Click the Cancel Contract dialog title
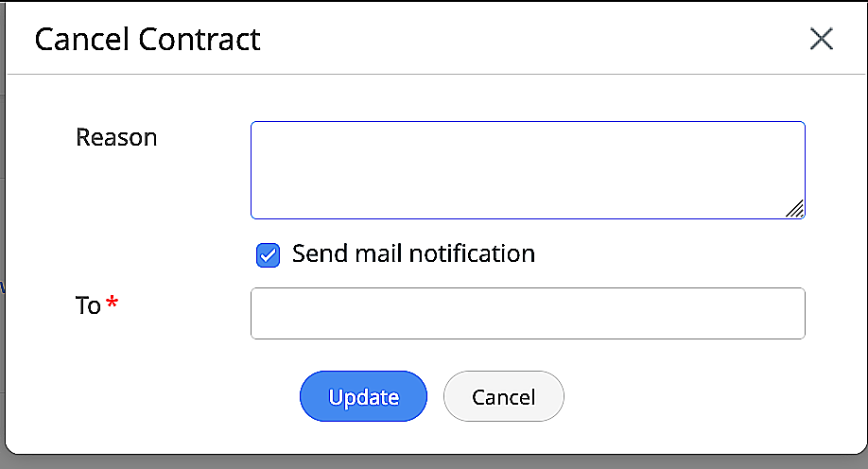Screen dimensions: 868x469 pyautogui.click(x=148, y=40)
